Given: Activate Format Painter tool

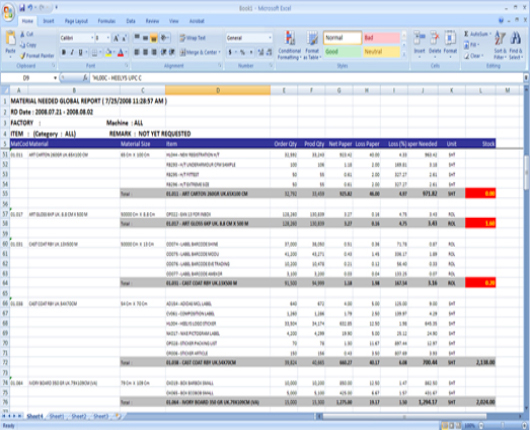Looking at the screenshot, I should tap(37, 55).
